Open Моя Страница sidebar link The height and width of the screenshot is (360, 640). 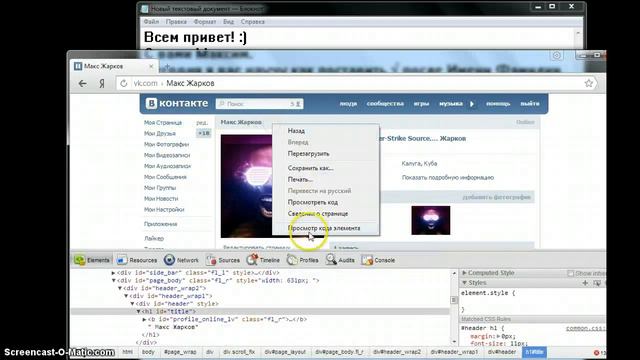(x=163, y=122)
